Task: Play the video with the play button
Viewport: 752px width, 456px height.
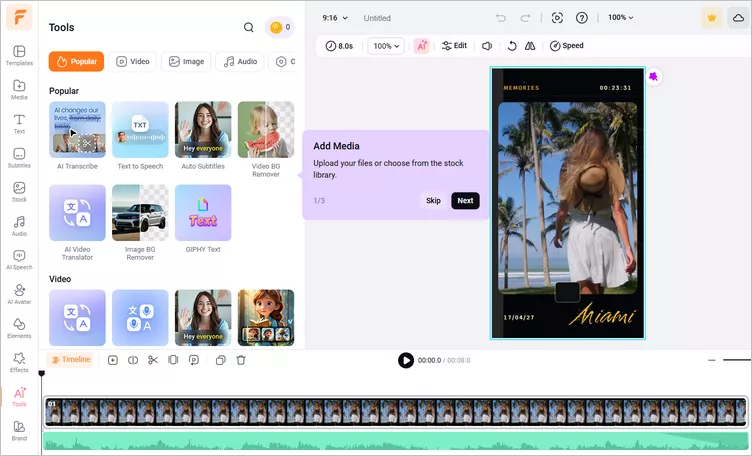Action: tap(406, 360)
